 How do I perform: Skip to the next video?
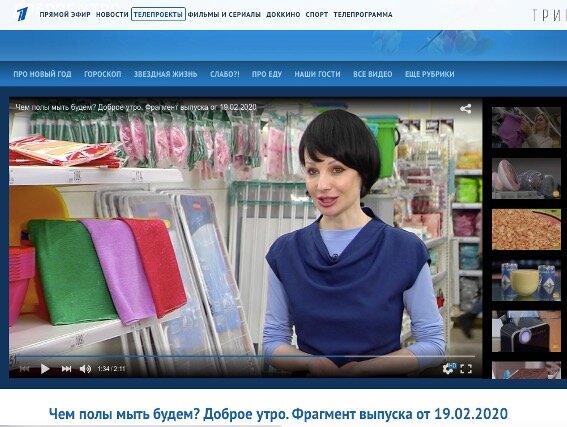pos(66,369)
